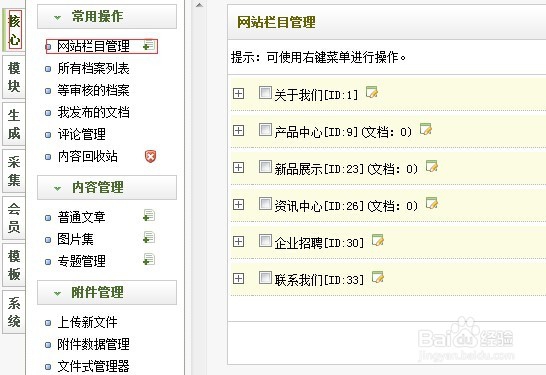Switch to the 系统 side tab
The image size is (546, 375).
[x=14, y=312]
